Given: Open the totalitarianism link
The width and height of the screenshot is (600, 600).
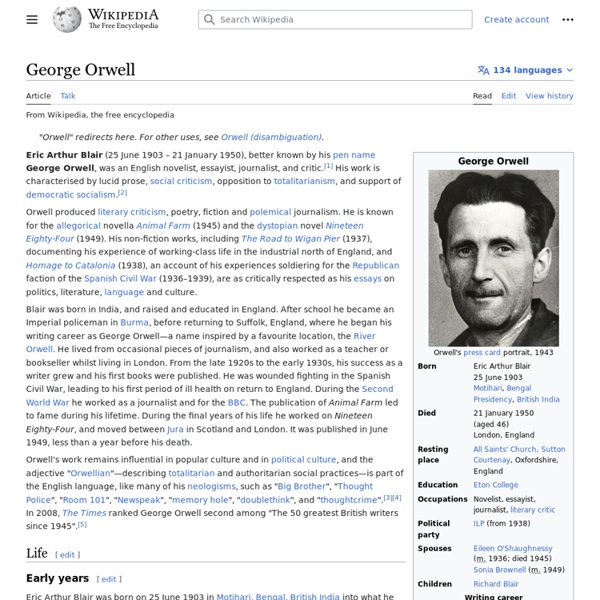Looking at the screenshot, I should (x=304, y=181).
